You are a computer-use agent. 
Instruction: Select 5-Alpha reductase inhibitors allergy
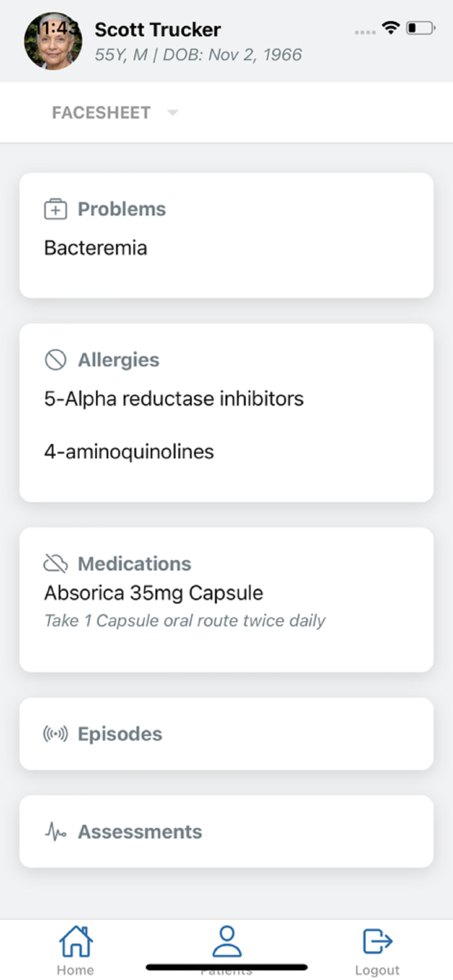pos(174,399)
